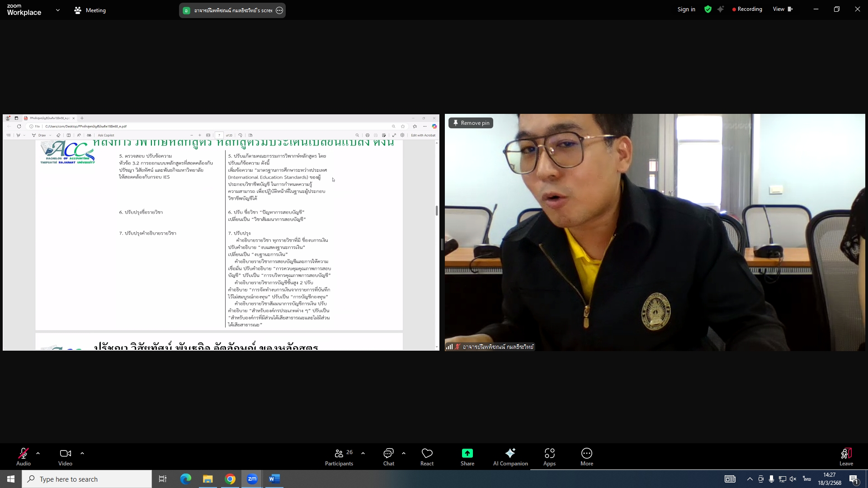Open screen share options ellipsis
The image size is (868, 488).
tap(279, 10)
